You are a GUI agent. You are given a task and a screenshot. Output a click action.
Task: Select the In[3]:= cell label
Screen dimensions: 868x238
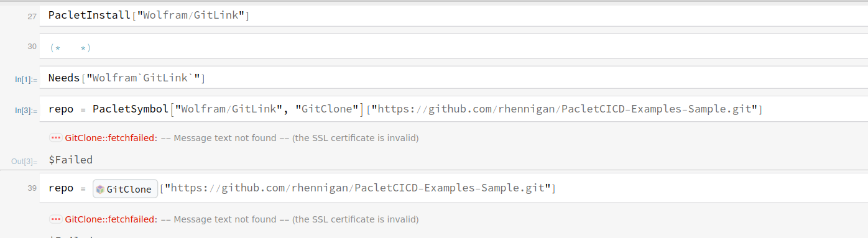click(x=26, y=111)
